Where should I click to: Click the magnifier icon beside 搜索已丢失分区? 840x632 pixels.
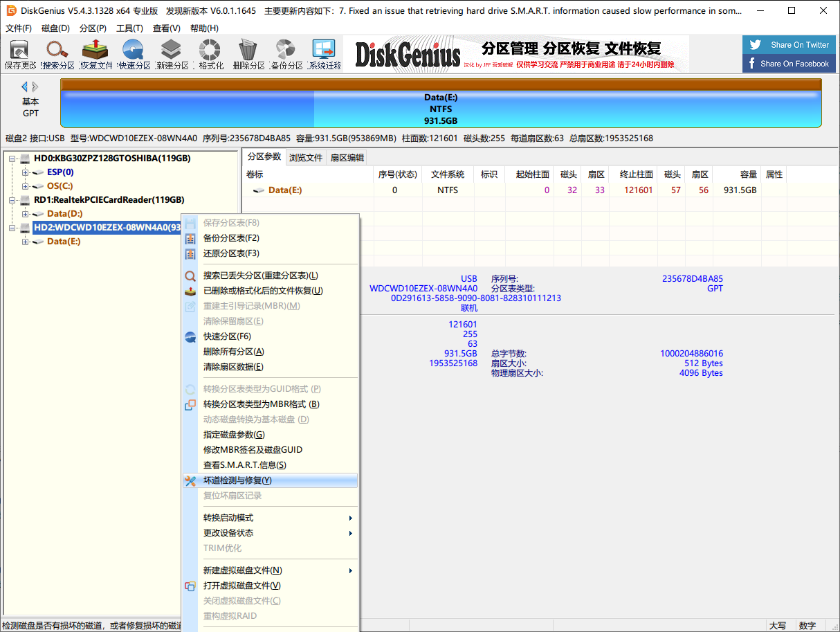click(x=190, y=276)
